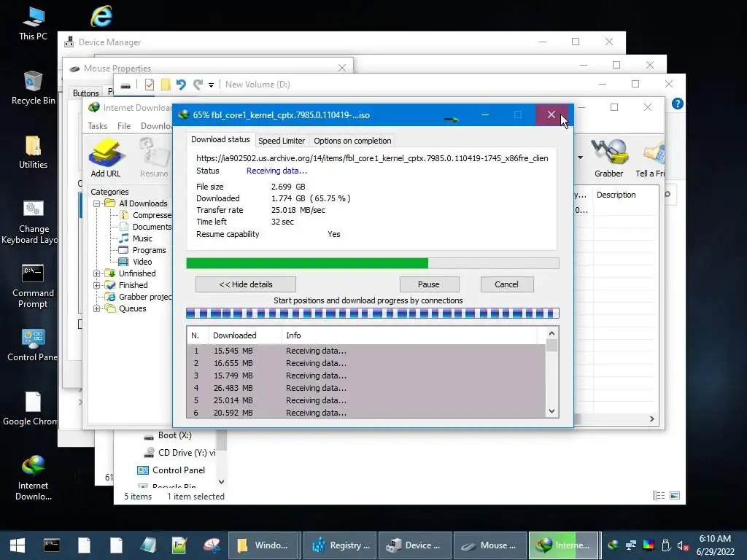Open the File menu in IDM
Image resolution: width=747 pixels, height=560 pixels.
tap(124, 125)
